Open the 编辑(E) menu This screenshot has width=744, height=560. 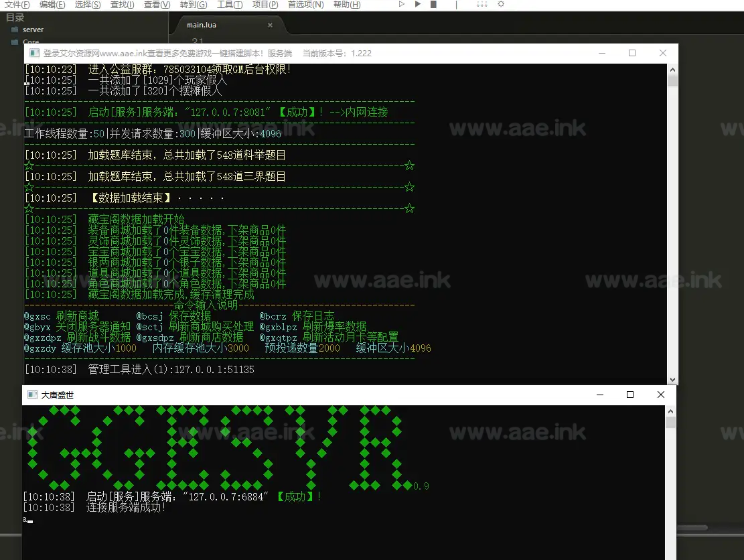tap(52, 5)
